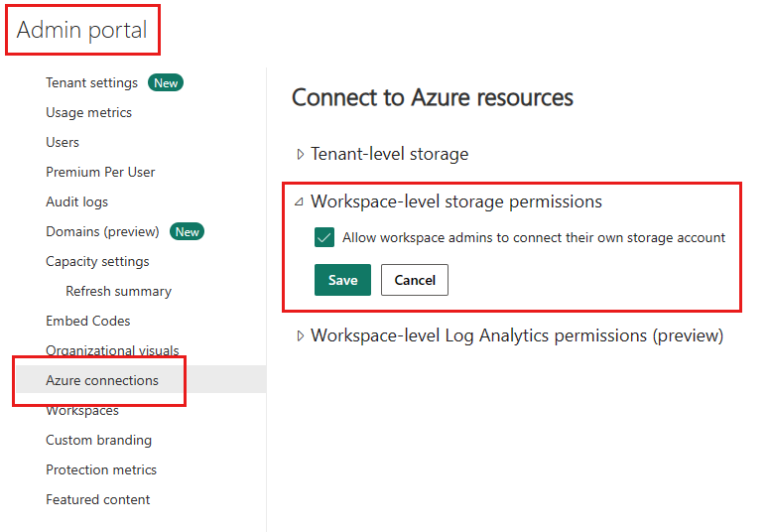Open Domains (preview) settings
Viewport: 769px width, 532px height.
pos(102,231)
